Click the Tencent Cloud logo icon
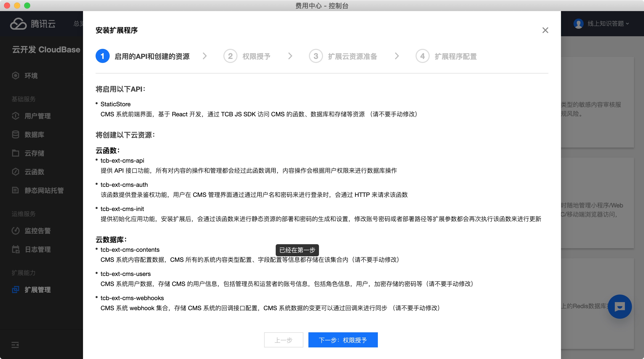 [18, 24]
